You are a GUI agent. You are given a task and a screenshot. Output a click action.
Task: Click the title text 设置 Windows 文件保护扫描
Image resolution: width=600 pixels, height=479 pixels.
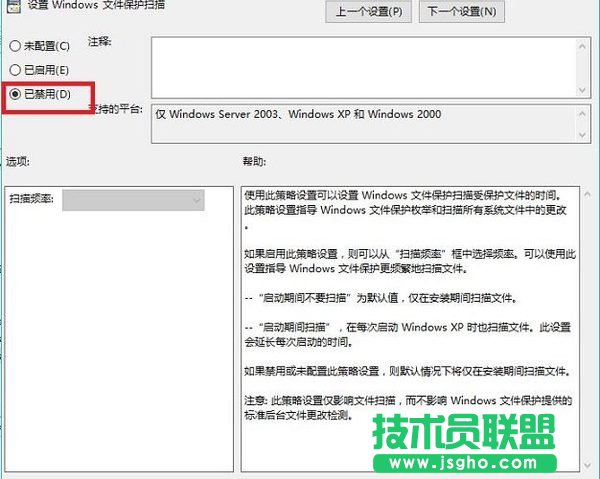[96, 5]
